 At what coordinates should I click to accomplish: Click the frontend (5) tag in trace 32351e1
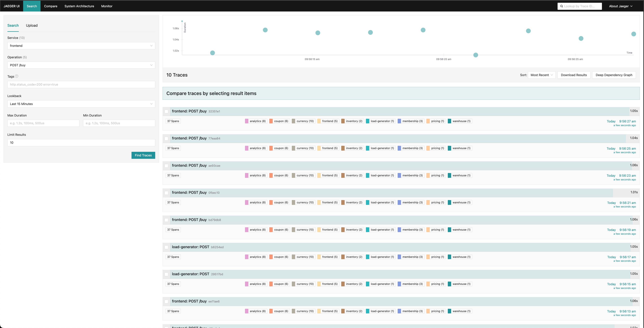[328, 121]
